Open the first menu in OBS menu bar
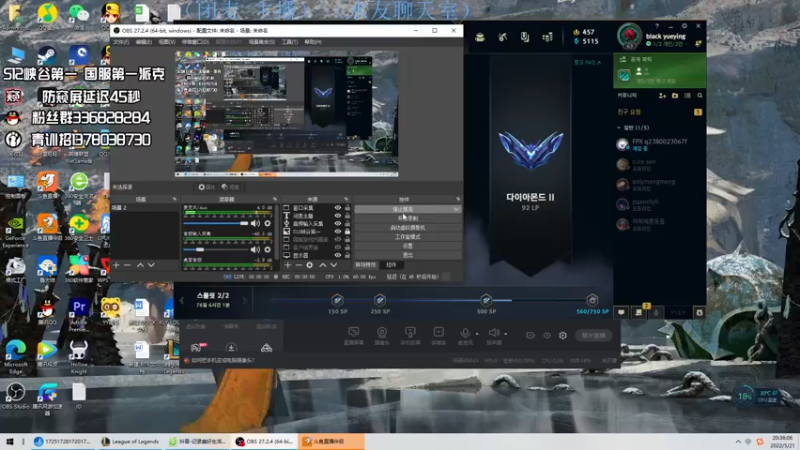The height and width of the screenshot is (450, 800). pos(121,42)
